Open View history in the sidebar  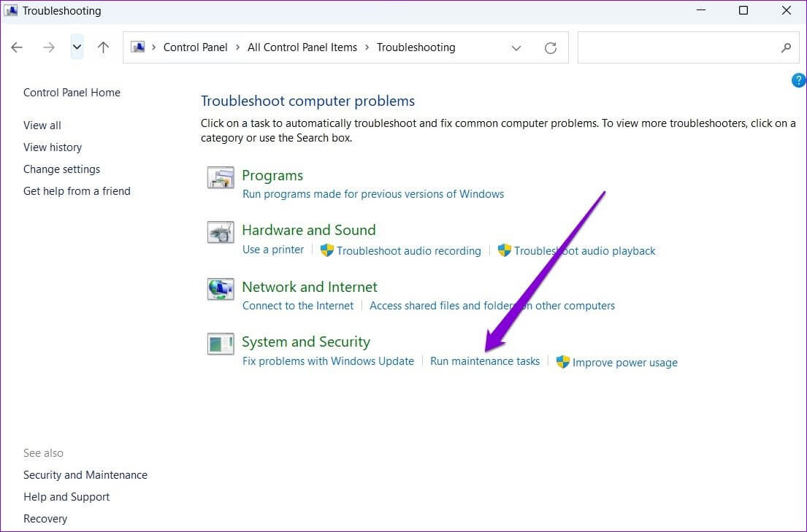[x=53, y=147]
